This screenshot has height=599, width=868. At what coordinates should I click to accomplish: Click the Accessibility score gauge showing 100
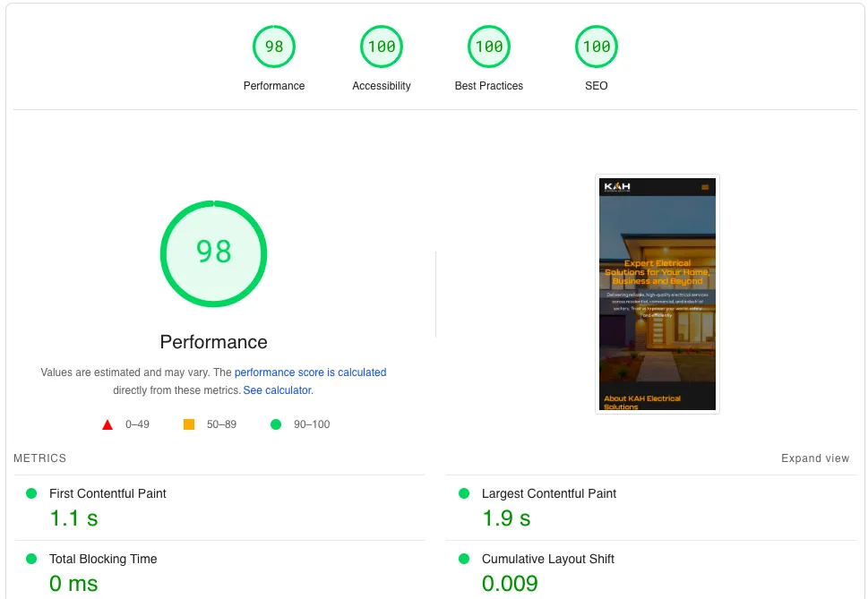point(382,47)
